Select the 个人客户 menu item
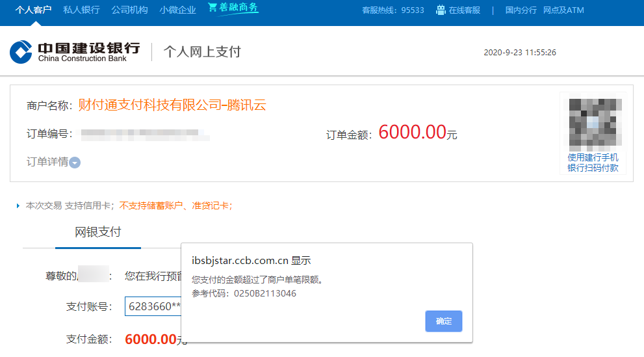Image resolution: width=644 pixels, height=357 pixels. (x=33, y=10)
